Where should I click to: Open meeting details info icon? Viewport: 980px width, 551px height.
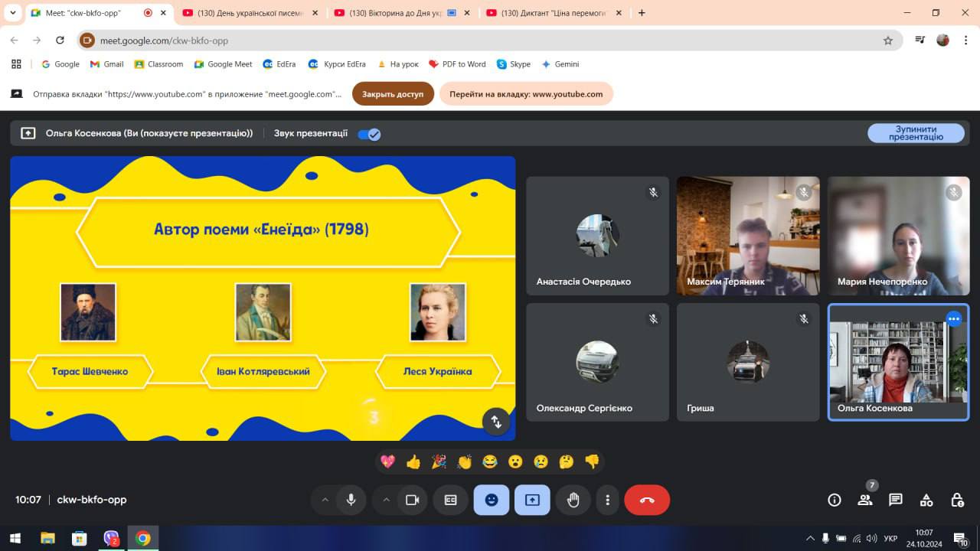(835, 500)
